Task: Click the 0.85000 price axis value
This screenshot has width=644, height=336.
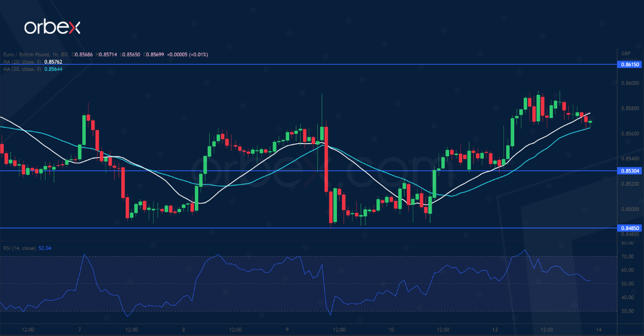Action: point(631,209)
